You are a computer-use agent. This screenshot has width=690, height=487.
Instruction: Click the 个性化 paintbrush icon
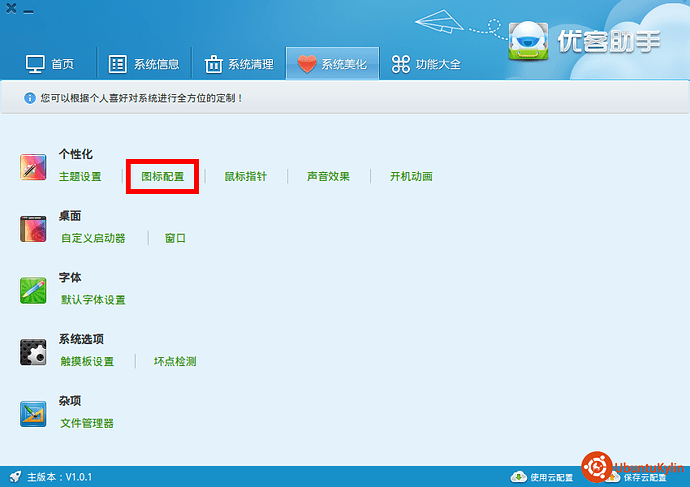click(x=33, y=167)
